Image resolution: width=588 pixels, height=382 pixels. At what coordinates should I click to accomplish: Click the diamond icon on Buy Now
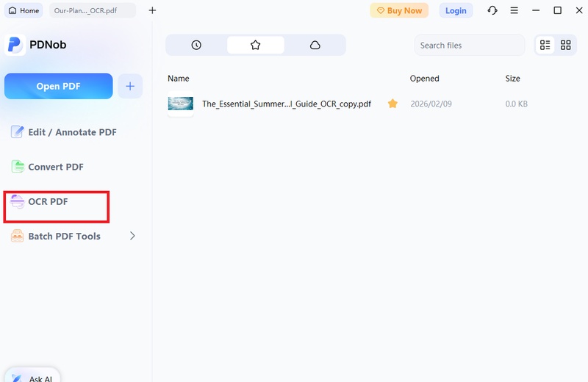380,10
